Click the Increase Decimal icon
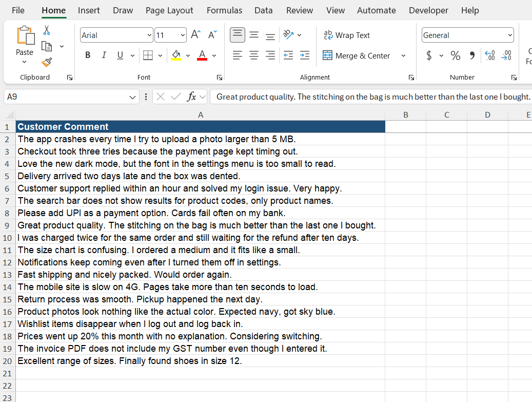Screen dimensions: 532x402 (x=489, y=55)
